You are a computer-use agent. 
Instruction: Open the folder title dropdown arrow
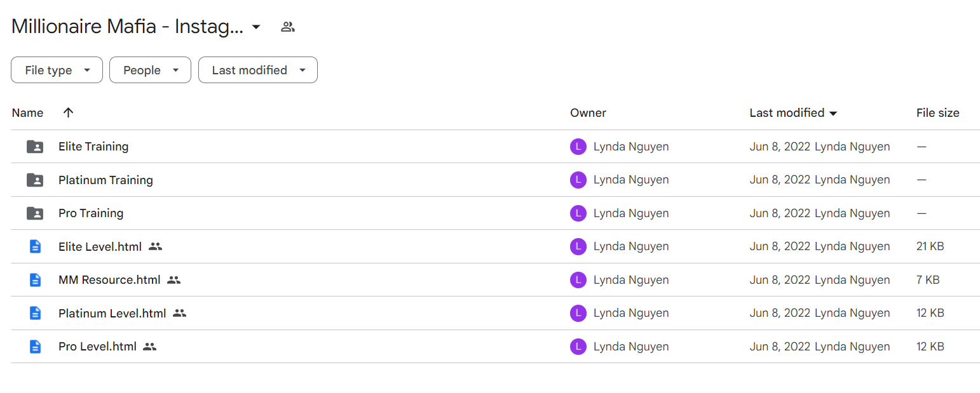click(256, 27)
